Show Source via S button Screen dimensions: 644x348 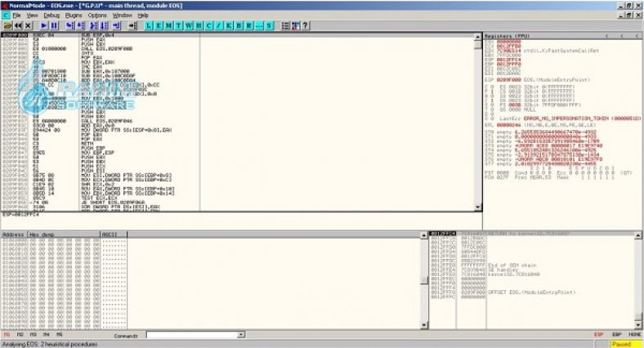coord(269,25)
